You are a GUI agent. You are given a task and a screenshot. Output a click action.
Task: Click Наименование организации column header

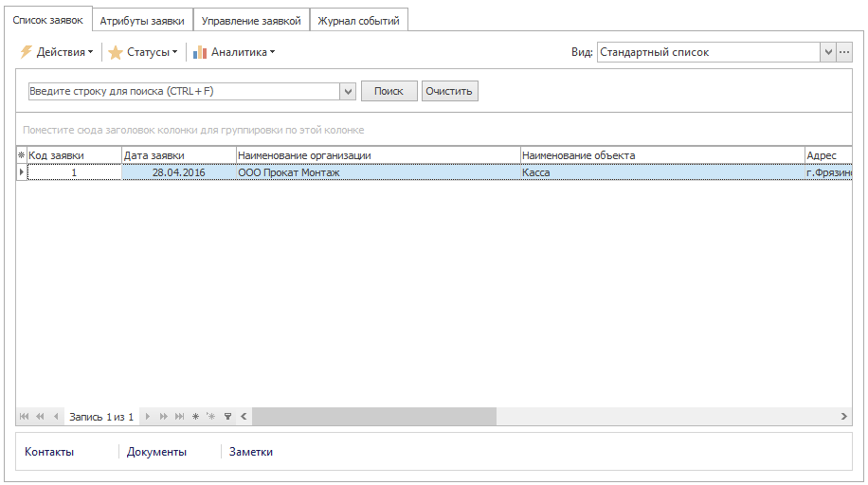[x=378, y=155]
